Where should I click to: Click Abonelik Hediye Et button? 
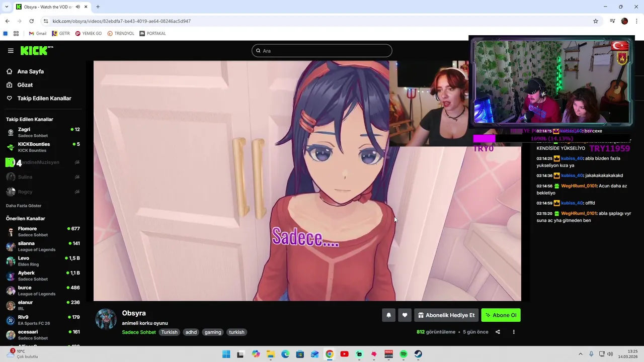point(446,315)
